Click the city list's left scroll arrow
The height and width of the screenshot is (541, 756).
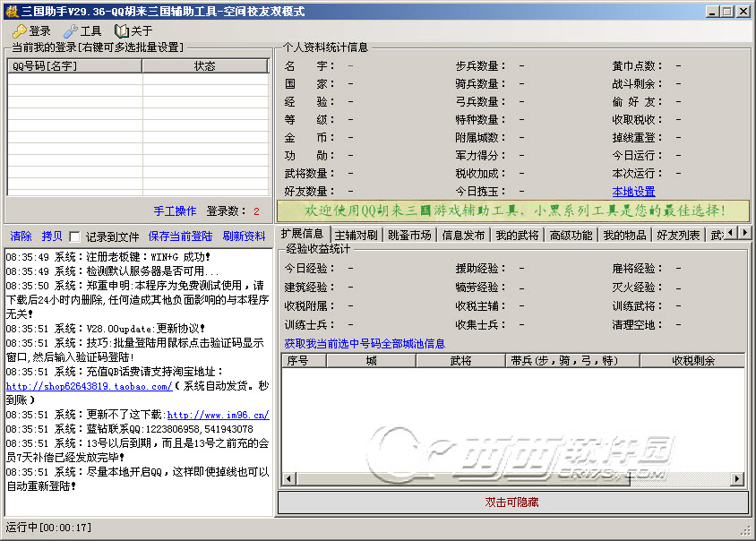(x=288, y=479)
